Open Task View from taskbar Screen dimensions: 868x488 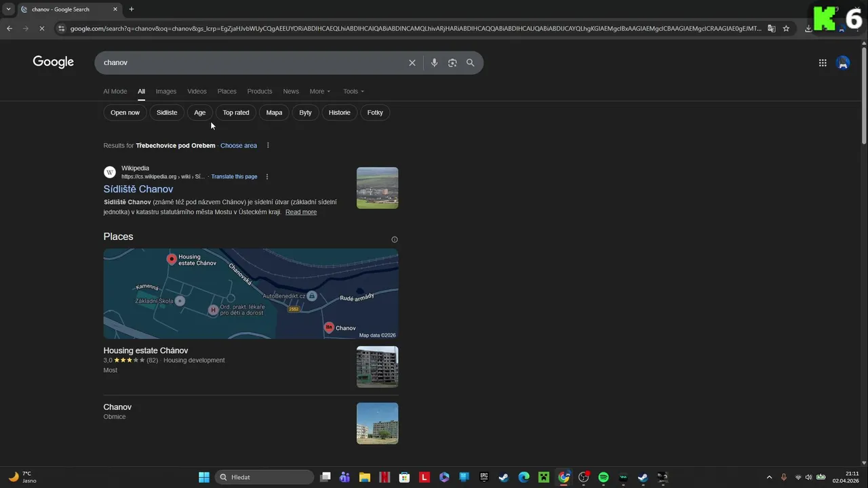tap(325, 477)
